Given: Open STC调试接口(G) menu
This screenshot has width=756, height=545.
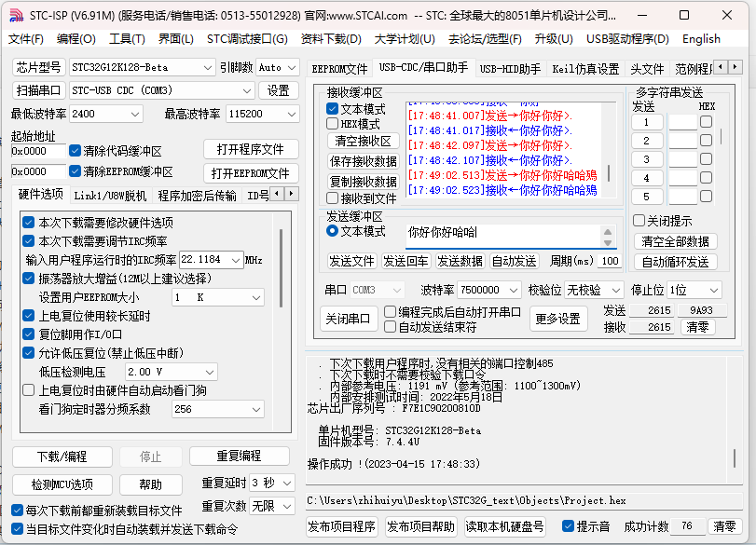Looking at the screenshot, I should [247, 39].
